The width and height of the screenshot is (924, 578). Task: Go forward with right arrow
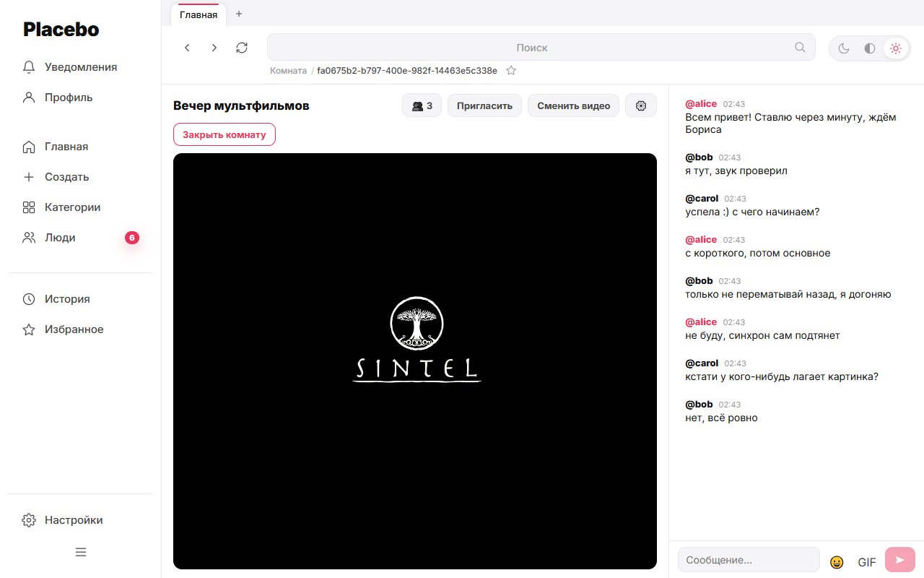(214, 48)
